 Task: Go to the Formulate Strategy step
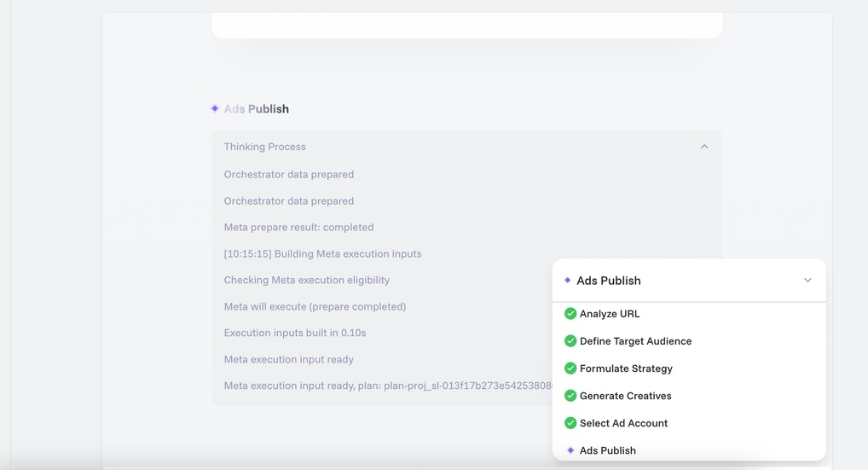click(x=626, y=368)
